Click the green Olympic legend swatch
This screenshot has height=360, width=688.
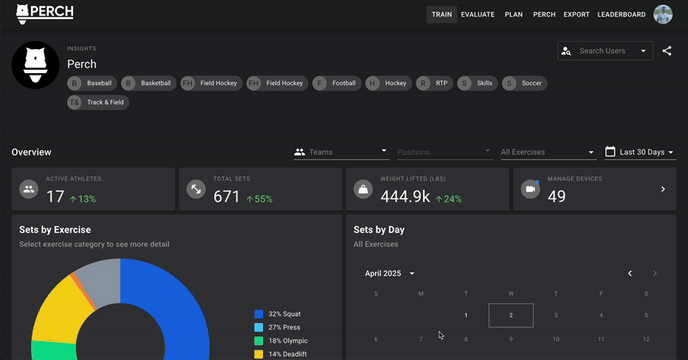(259, 341)
